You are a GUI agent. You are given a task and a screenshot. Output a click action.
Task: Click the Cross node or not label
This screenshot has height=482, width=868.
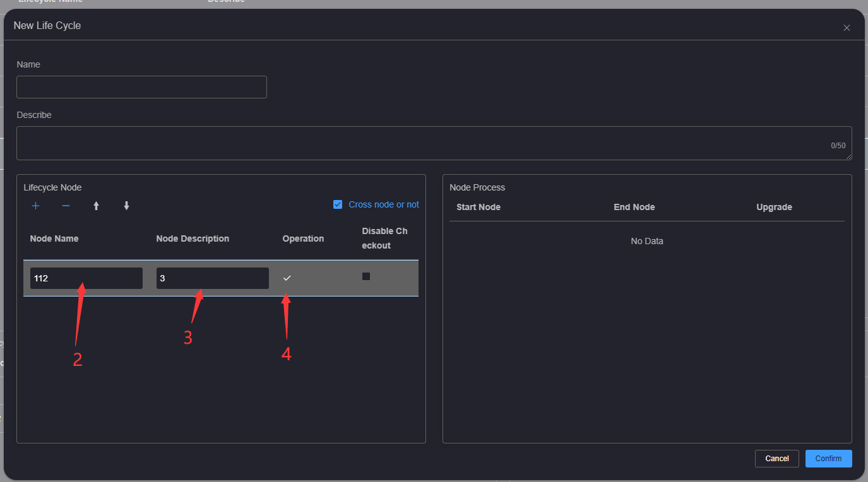click(x=384, y=204)
